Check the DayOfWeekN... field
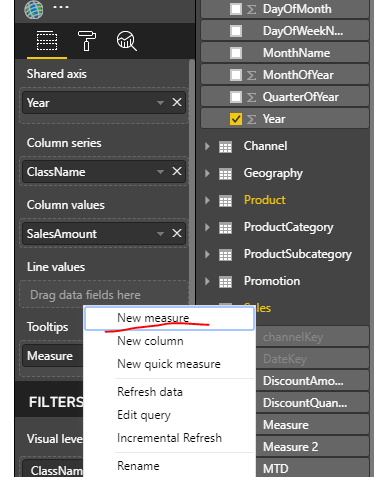 pyautogui.click(x=236, y=31)
